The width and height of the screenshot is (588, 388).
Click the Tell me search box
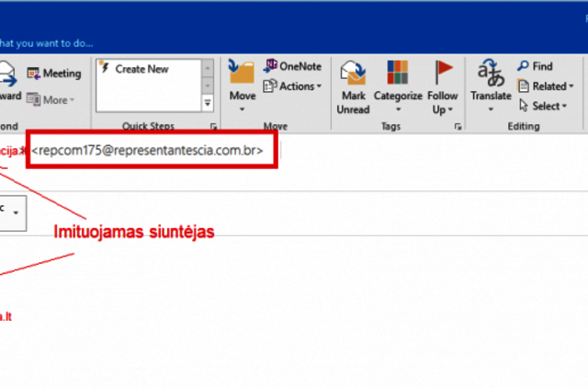[47, 43]
